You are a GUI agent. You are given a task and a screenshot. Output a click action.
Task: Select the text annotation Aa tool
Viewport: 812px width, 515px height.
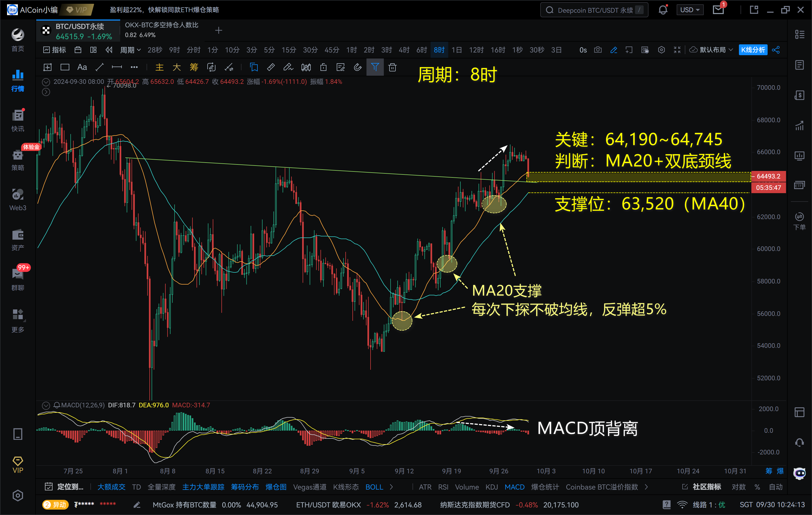(x=82, y=67)
